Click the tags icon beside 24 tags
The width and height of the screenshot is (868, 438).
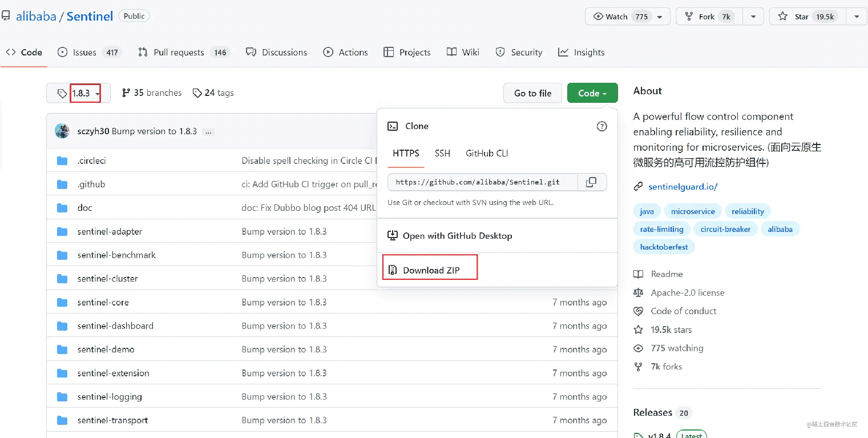(197, 93)
